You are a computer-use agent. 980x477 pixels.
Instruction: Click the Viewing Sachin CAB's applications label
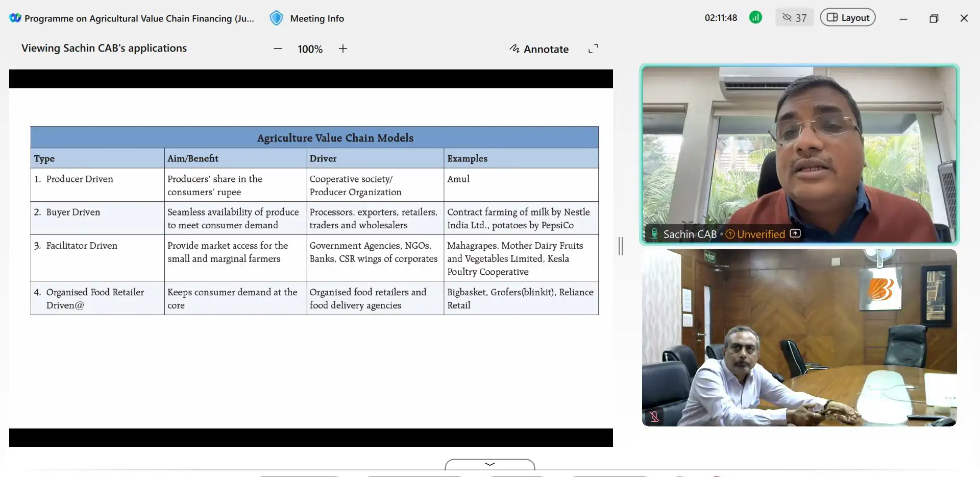coord(104,48)
